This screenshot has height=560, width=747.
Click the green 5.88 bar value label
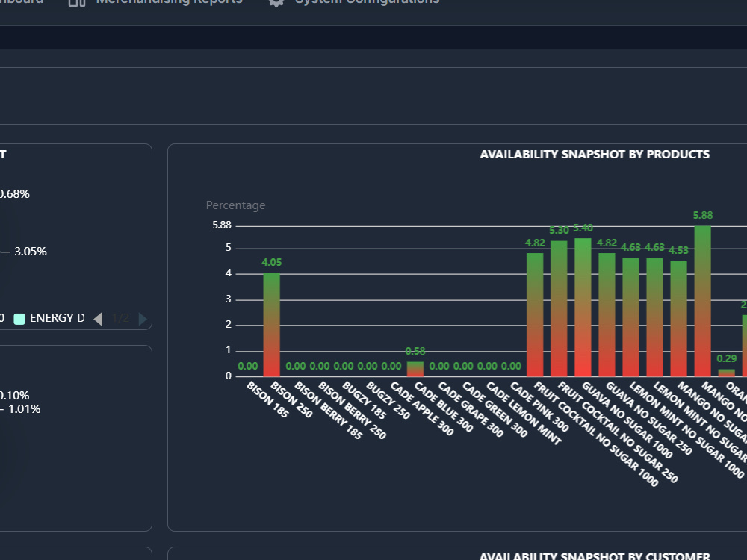703,215
